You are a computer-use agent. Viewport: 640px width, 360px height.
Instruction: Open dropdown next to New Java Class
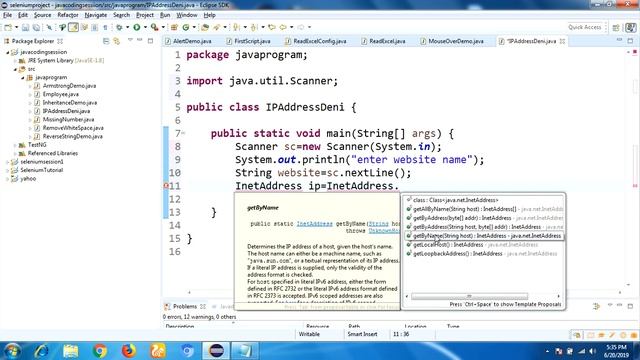click(x=194, y=27)
